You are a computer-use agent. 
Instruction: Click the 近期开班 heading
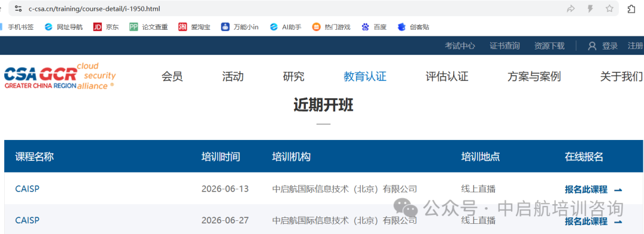point(324,105)
